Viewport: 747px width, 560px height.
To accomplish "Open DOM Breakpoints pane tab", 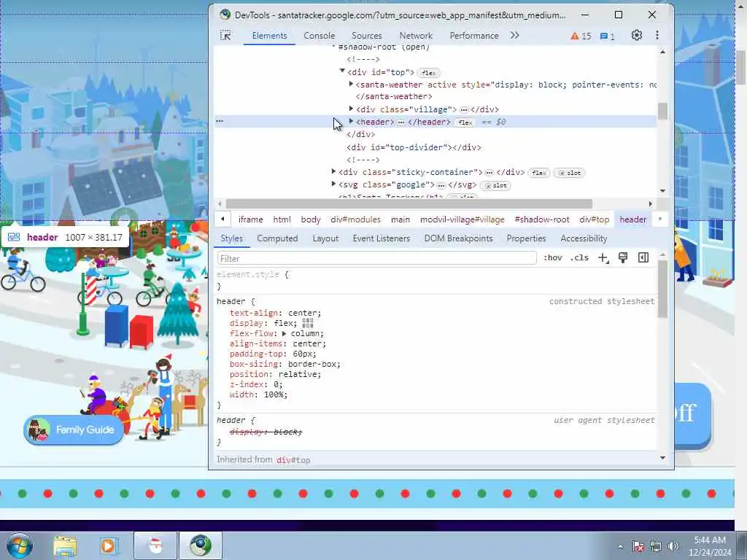I will pyautogui.click(x=458, y=238).
